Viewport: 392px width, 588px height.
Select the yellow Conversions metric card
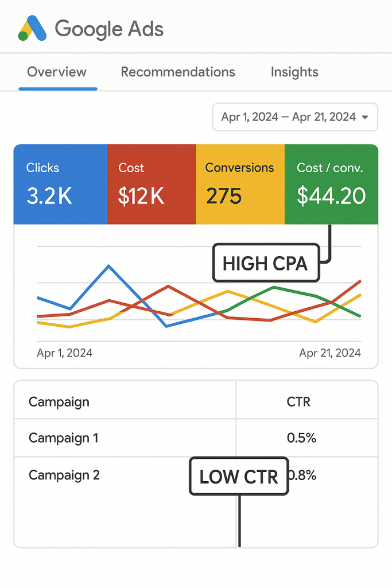240,184
